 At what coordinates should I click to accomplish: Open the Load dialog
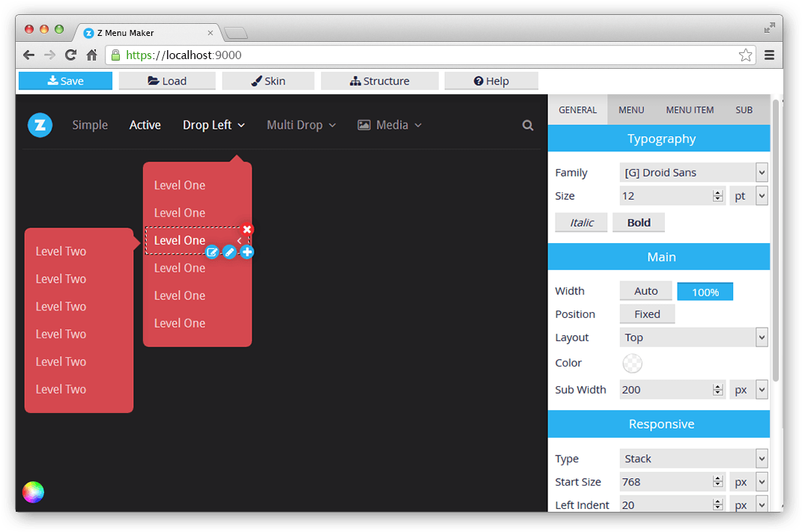pyautogui.click(x=167, y=80)
